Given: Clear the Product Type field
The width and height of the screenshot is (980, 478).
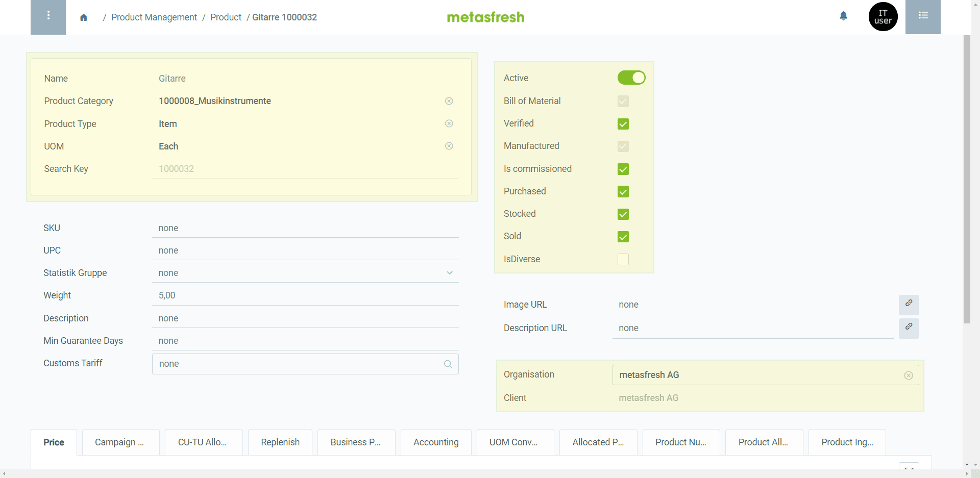Looking at the screenshot, I should coord(449,123).
